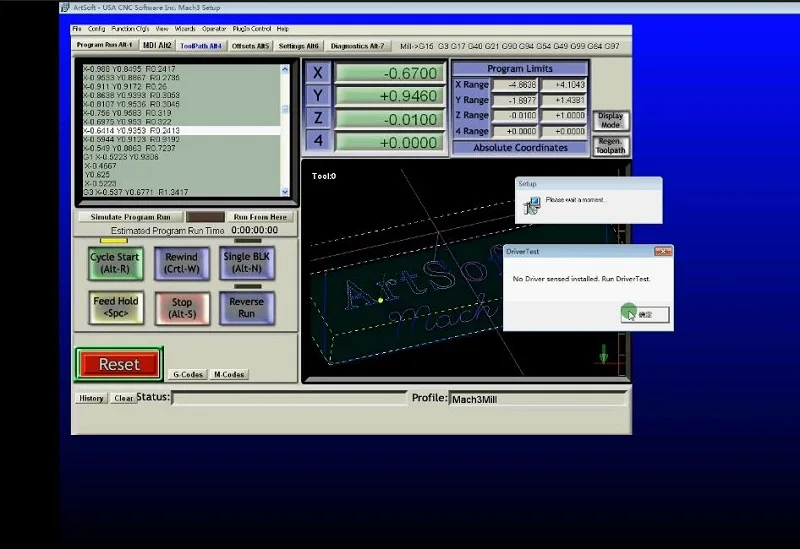Select highlighted G-code line X-0.6414 Y0.9353
The width and height of the screenshot is (800, 549).
tap(182, 131)
